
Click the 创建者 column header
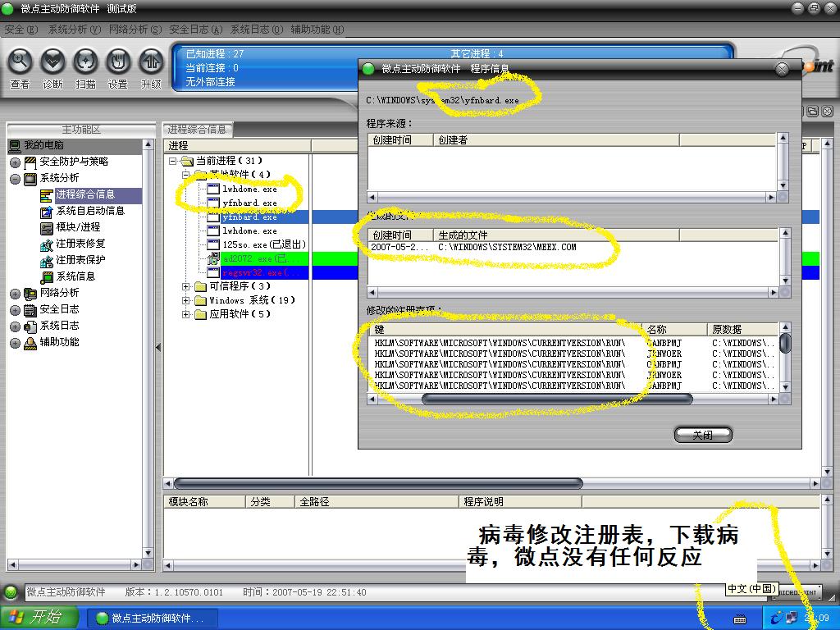click(555, 140)
